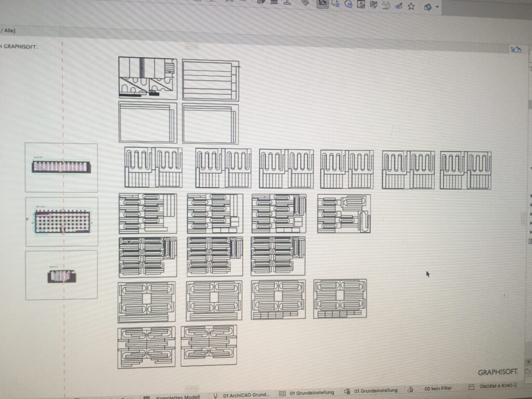
Task: Select the bottom small drawing on left
Action: pyautogui.click(x=61, y=275)
